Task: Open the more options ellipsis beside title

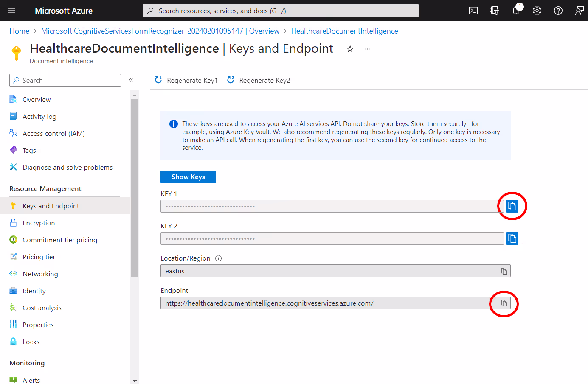Action: point(367,49)
